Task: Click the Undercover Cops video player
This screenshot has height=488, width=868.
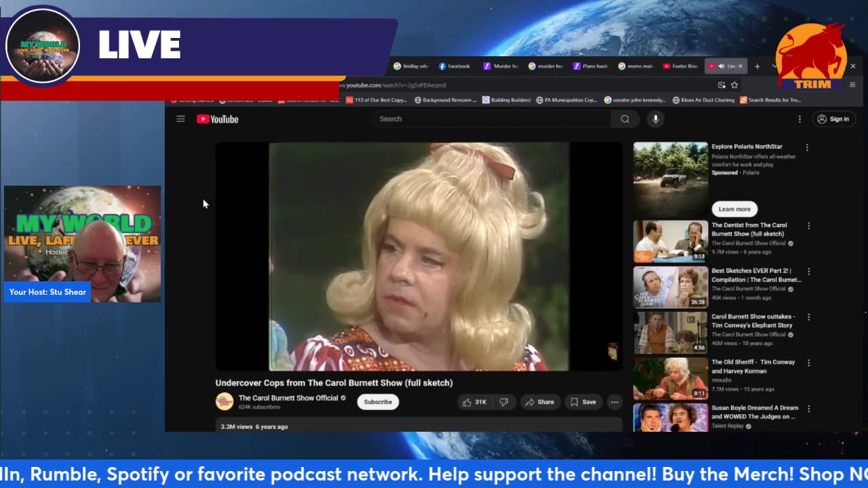Action: (x=419, y=256)
